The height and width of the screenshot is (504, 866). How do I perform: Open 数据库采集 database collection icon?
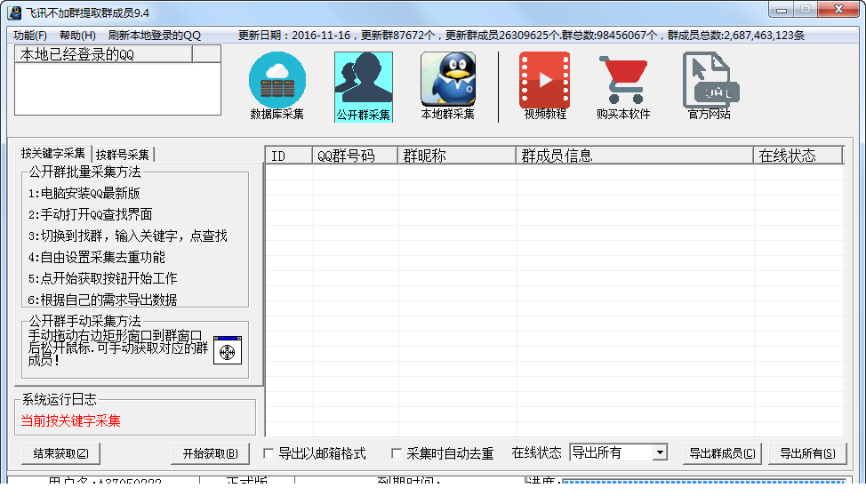[277, 80]
